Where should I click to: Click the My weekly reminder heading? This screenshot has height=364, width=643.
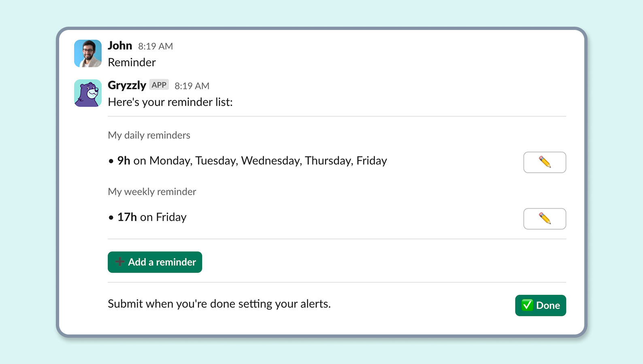pyautogui.click(x=152, y=191)
